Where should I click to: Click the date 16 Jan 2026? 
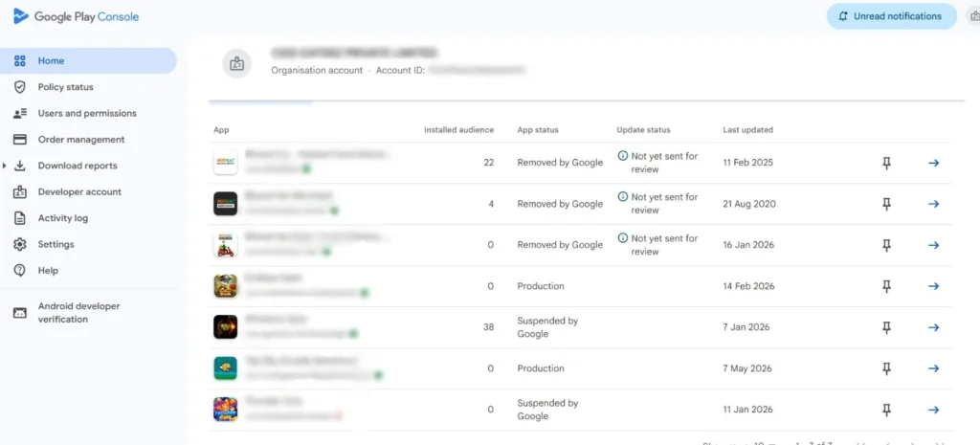point(748,245)
